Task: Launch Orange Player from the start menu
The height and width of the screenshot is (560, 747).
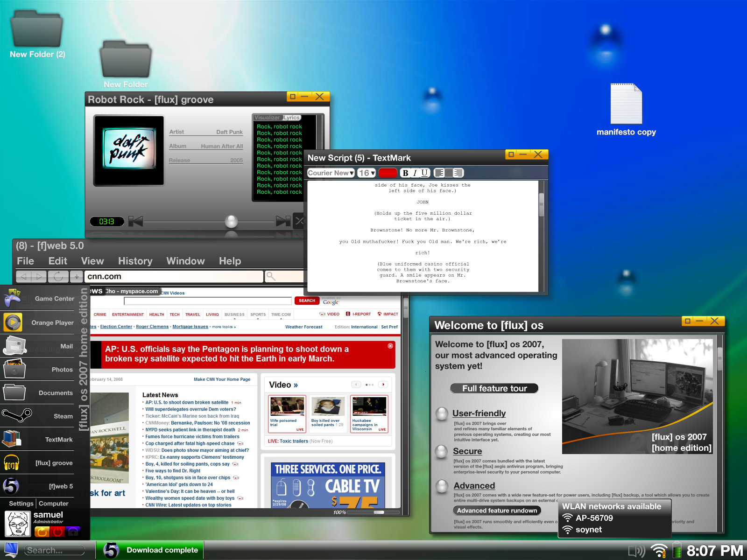Action: click(38, 322)
